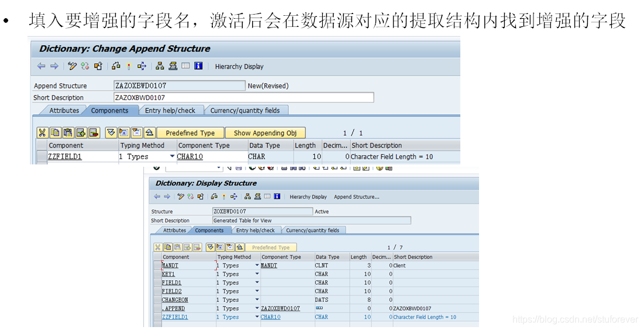Screen dimensions: 644x330
Task: Select KEY1 component in Display Structure table
Action: click(168, 274)
